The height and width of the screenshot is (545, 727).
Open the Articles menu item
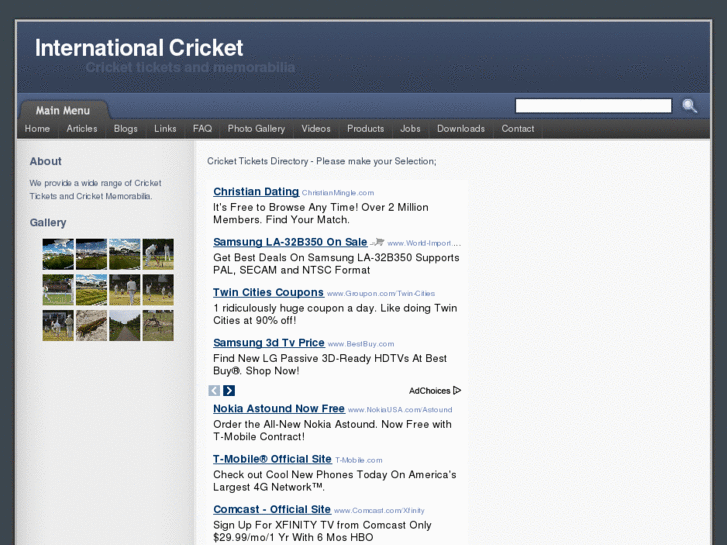click(82, 129)
